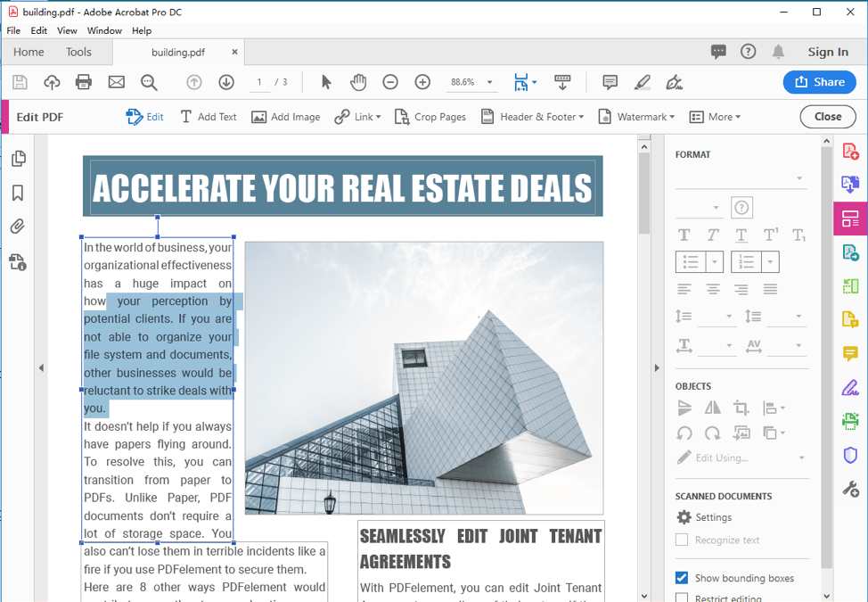Viewport: 868px width, 602px height.
Task: Open Fill & Sign in right rail
Action: [x=850, y=387]
